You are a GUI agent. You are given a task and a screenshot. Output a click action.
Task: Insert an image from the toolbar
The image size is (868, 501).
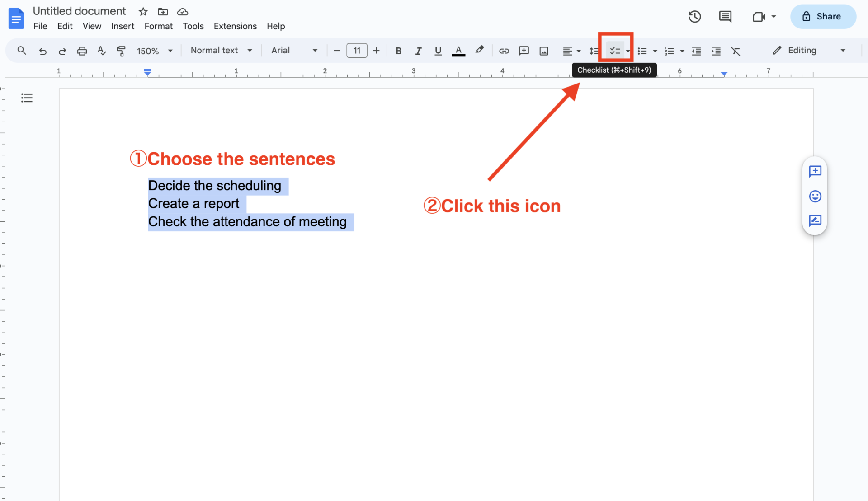543,51
